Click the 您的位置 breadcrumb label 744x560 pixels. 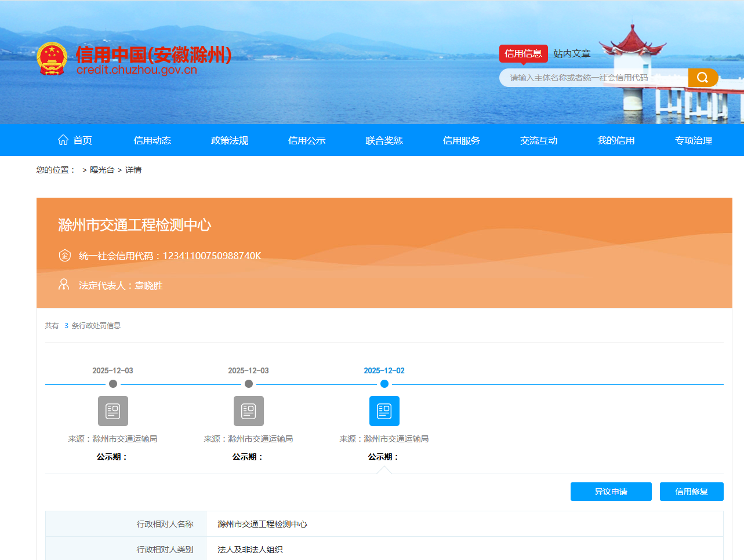[56, 170]
